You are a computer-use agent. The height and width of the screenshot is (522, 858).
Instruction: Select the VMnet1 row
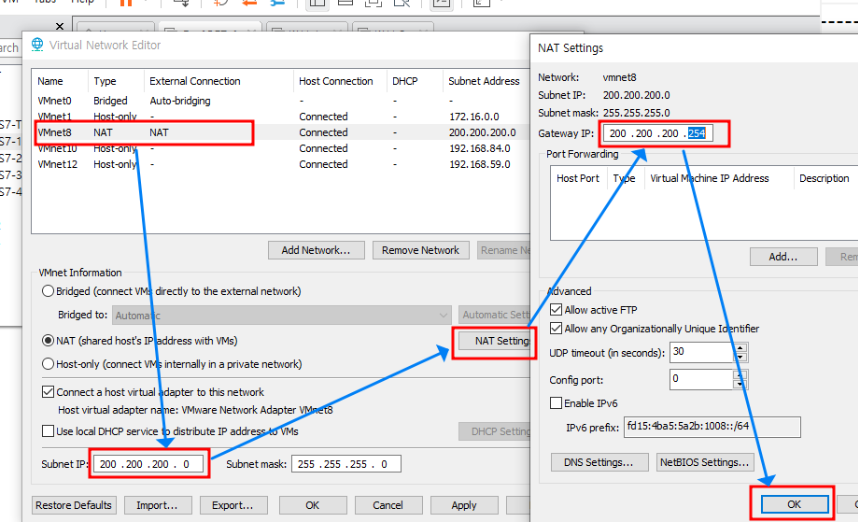click(x=280, y=117)
